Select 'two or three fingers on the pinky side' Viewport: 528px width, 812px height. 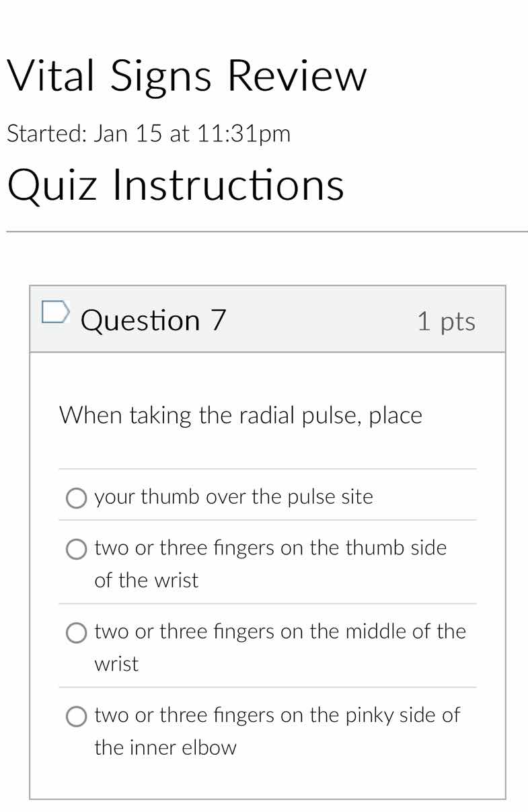click(76, 716)
